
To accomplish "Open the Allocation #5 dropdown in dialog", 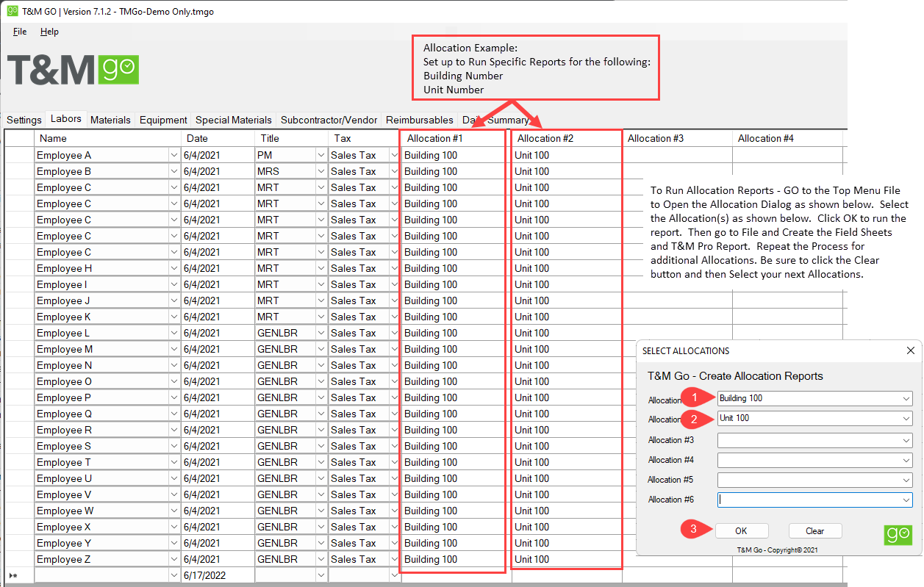I will (906, 480).
